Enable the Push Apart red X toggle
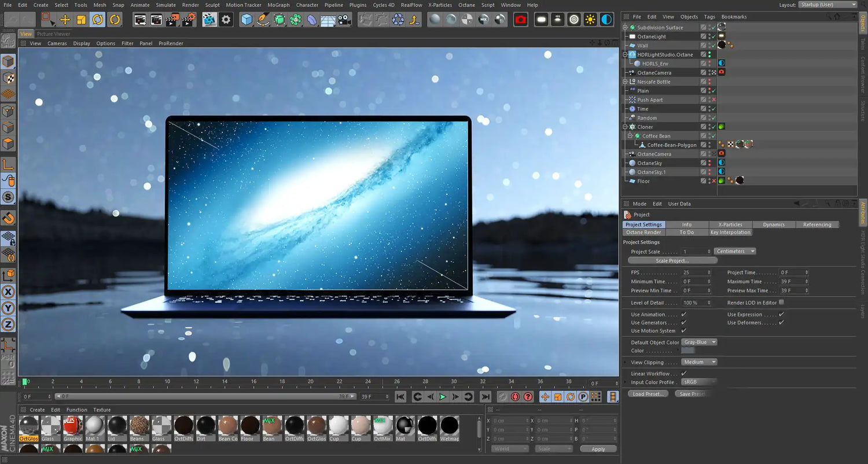The height and width of the screenshot is (464, 868). pos(714,100)
